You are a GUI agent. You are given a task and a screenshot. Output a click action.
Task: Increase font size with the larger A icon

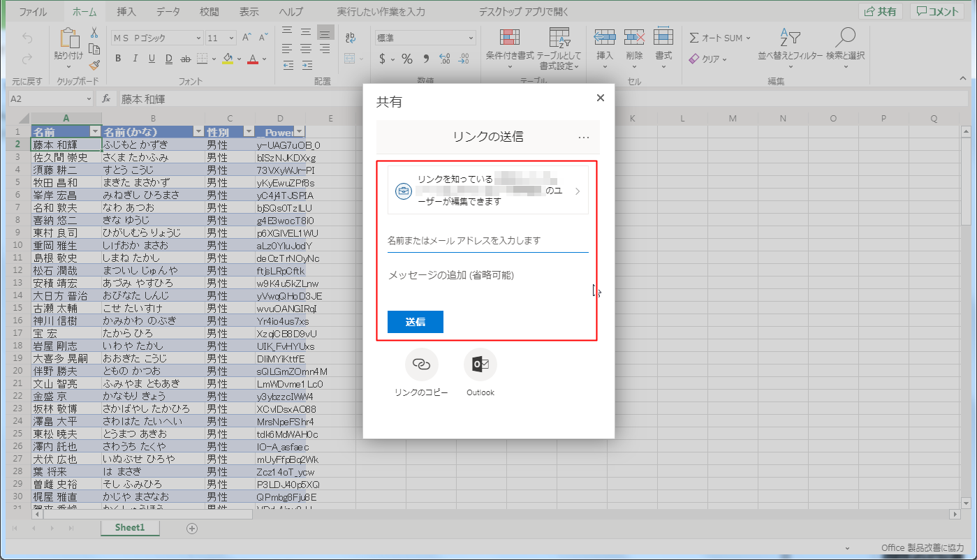click(247, 38)
